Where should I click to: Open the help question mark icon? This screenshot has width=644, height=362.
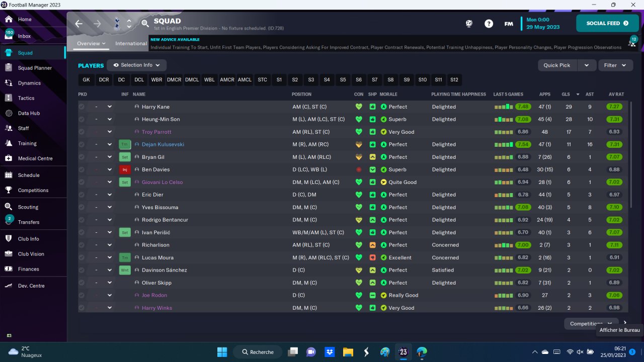(x=489, y=24)
